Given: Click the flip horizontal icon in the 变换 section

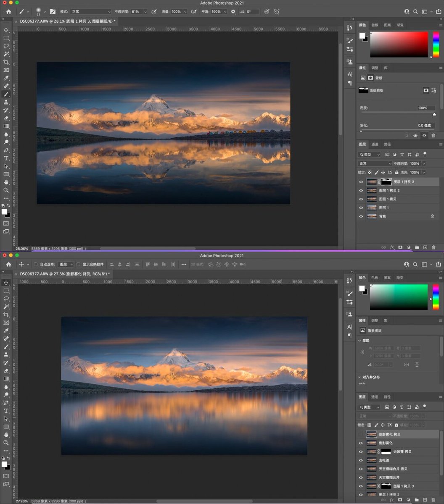Looking at the screenshot, I should point(407,365).
